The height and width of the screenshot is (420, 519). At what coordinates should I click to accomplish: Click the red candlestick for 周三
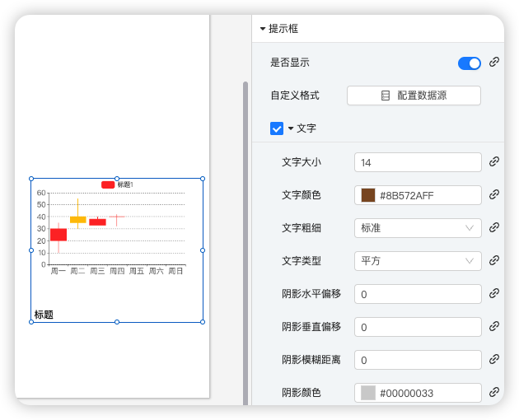[x=98, y=222]
